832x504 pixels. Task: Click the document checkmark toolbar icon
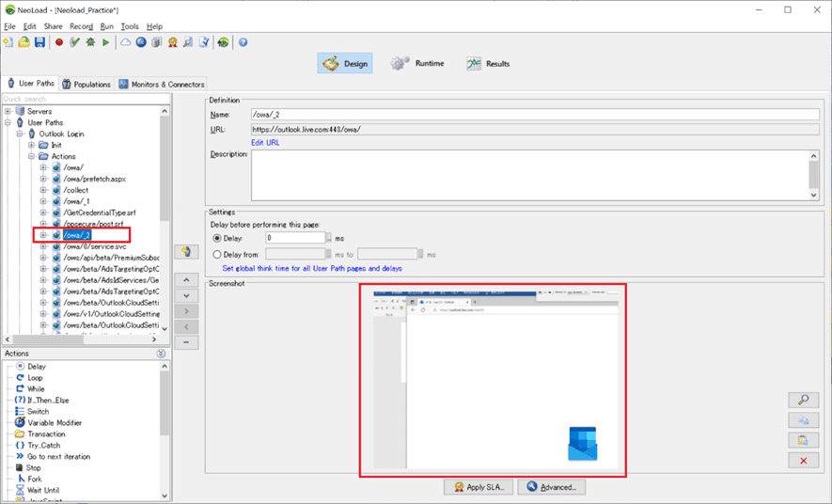click(x=204, y=42)
